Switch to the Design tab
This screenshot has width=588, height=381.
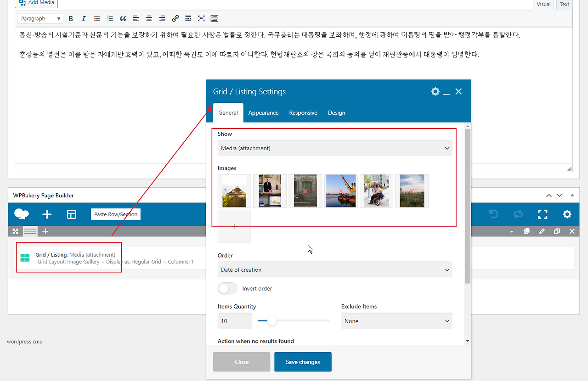click(337, 112)
